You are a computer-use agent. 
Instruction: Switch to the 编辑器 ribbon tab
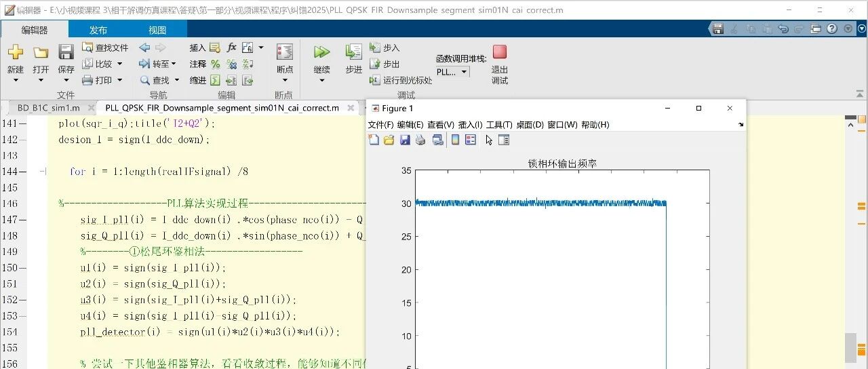click(x=35, y=30)
